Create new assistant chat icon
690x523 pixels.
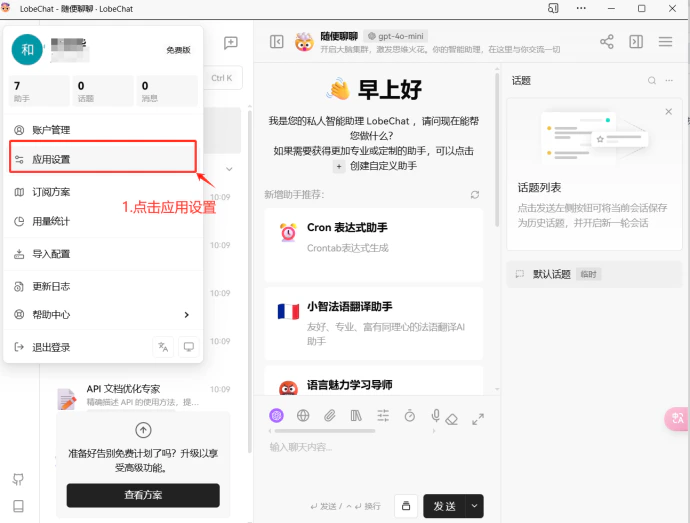point(231,43)
